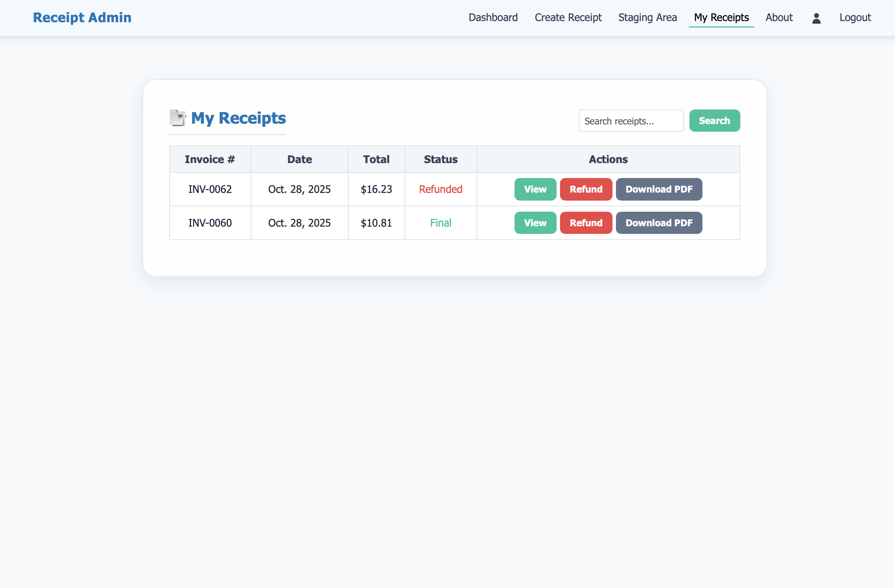Open the Staging Area page
895x588 pixels.
tap(647, 18)
